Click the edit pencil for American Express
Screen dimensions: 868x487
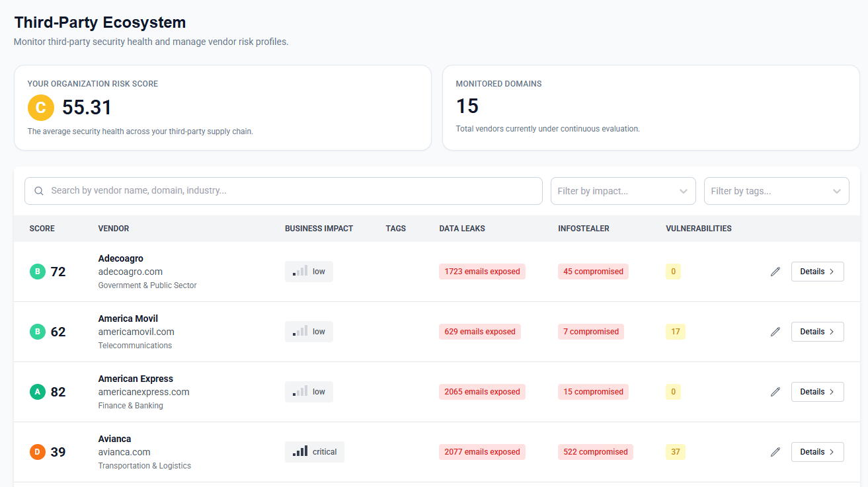(x=775, y=392)
